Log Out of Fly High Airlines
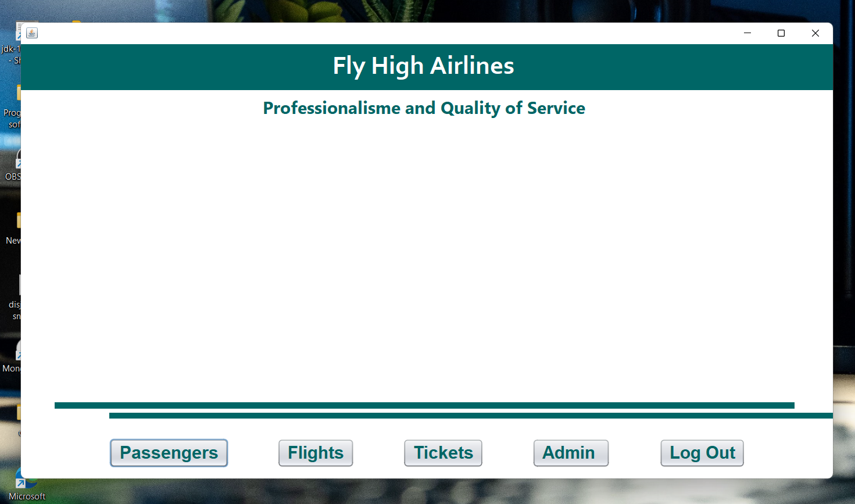 pyautogui.click(x=702, y=453)
